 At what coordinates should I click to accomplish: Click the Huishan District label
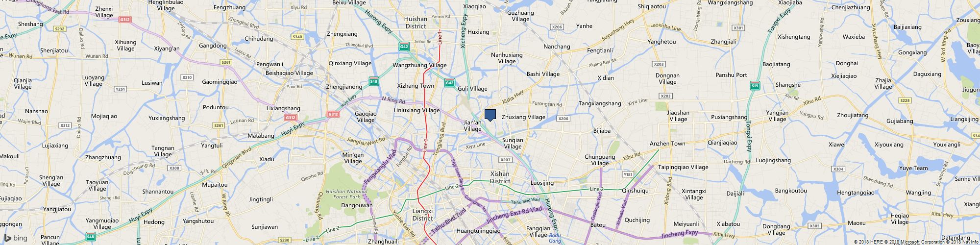pos(416,23)
